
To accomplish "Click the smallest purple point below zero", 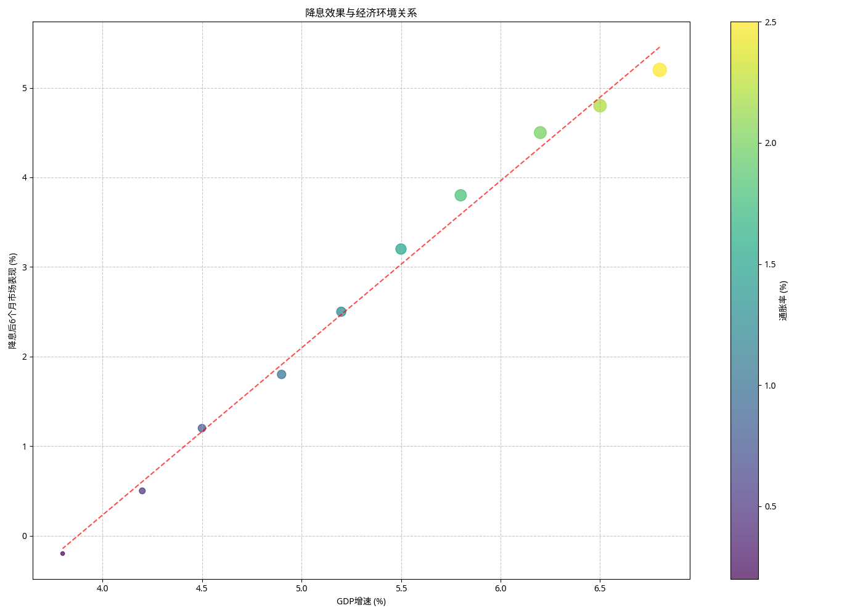I will click(62, 553).
